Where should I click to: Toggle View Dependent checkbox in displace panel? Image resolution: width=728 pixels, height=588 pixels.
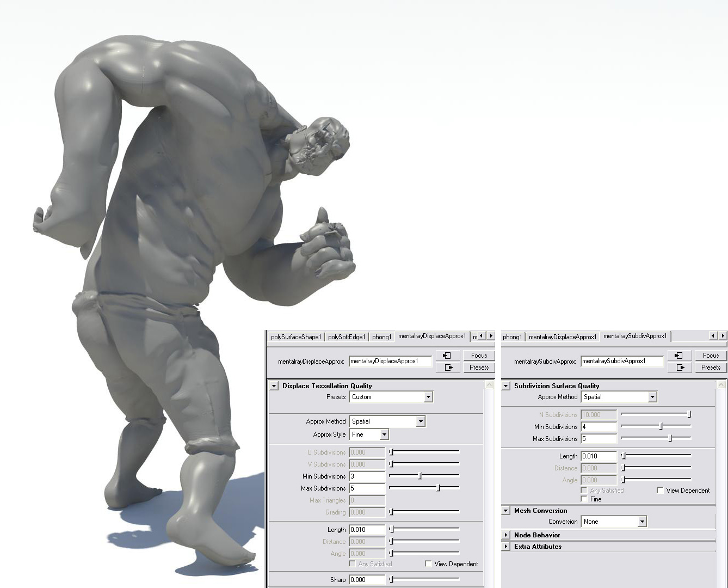click(x=428, y=564)
